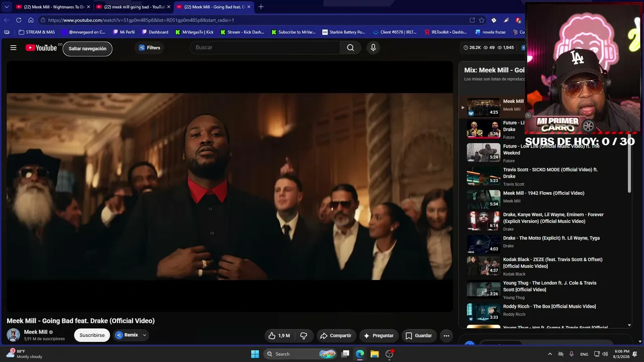Close the Nightmares To Dreams tab
The width and height of the screenshot is (644, 362).
88,7
